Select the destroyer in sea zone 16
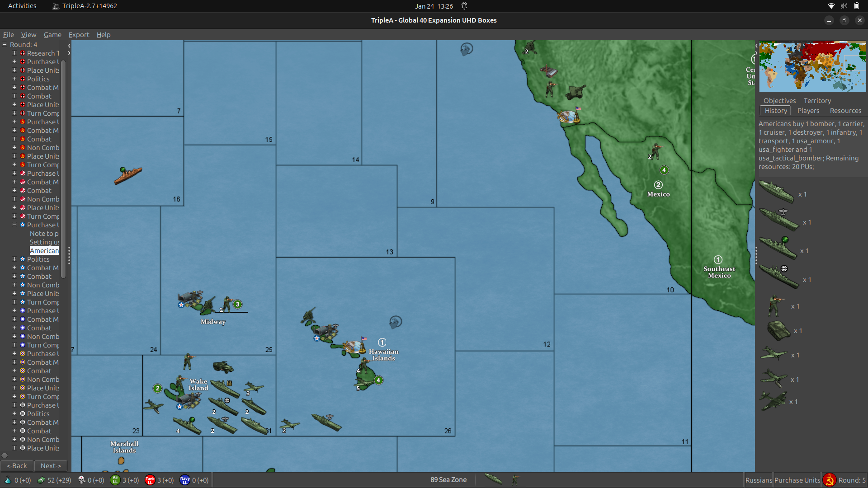Image resolution: width=868 pixels, height=488 pixels. click(x=128, y=175)
